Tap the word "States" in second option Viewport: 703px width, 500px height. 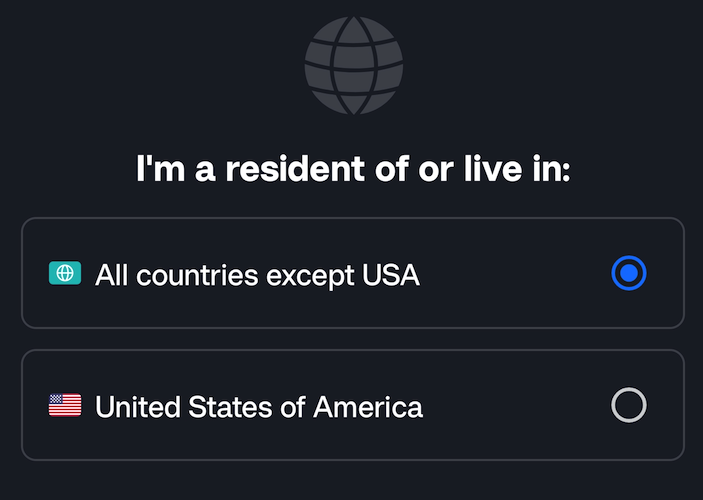pyautogui.click(x=230, y=407)
